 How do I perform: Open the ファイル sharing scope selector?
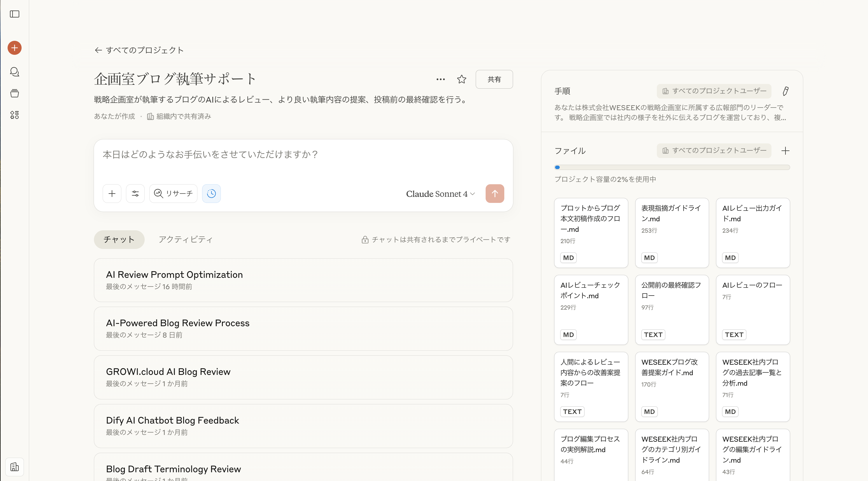tap(714, 150)
